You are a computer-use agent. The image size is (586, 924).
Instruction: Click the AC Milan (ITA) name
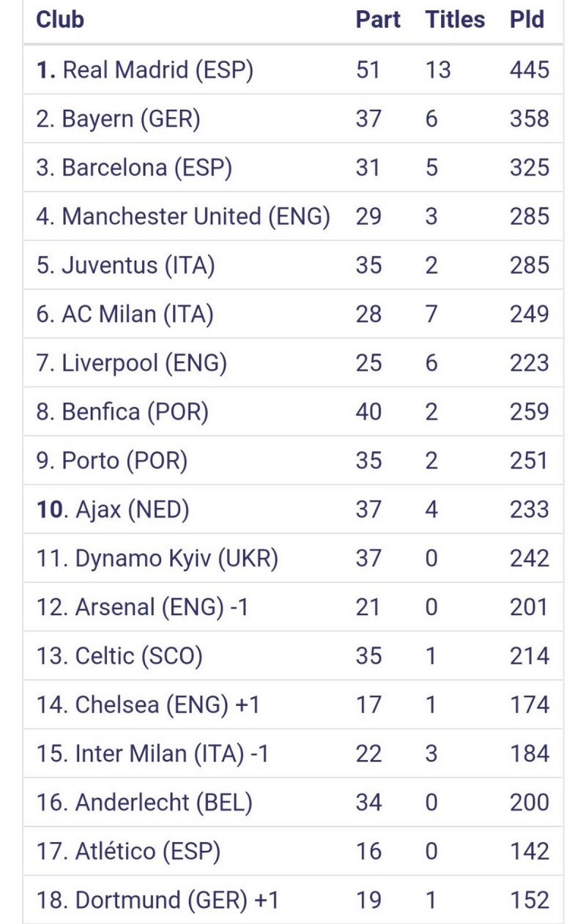click(x=138, y=314)
